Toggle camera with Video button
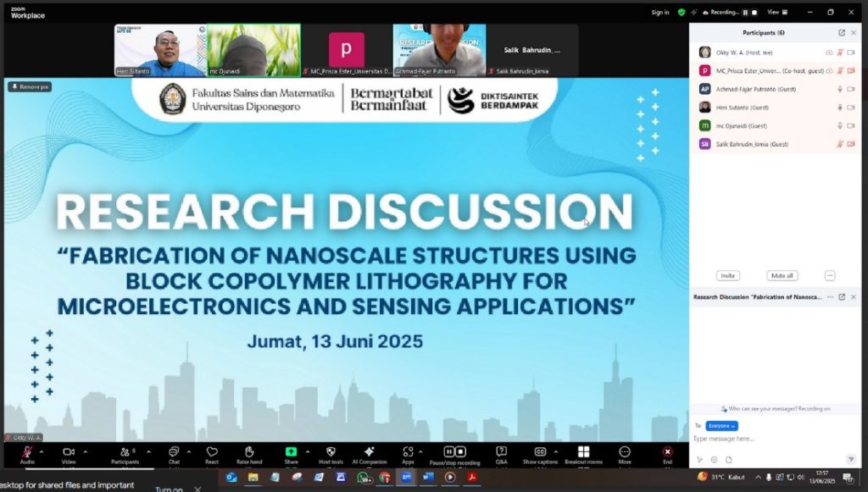Viewport: 868px width, 492px height. click(x=69, y=453)
